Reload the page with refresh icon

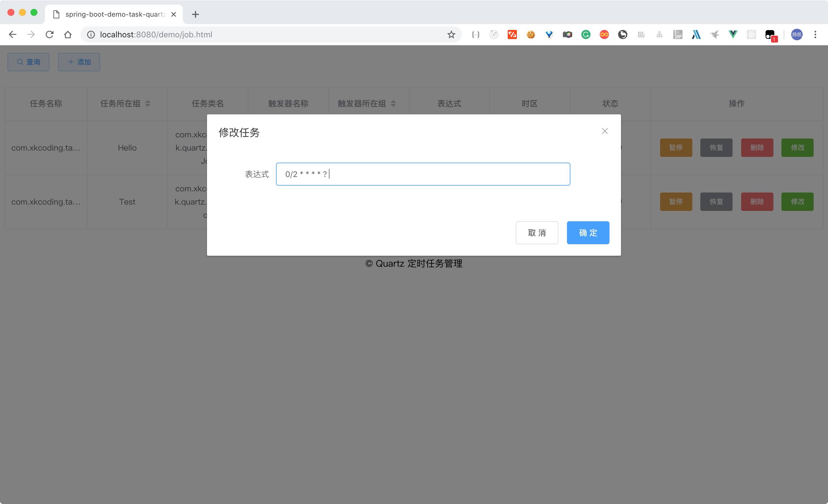49,34
